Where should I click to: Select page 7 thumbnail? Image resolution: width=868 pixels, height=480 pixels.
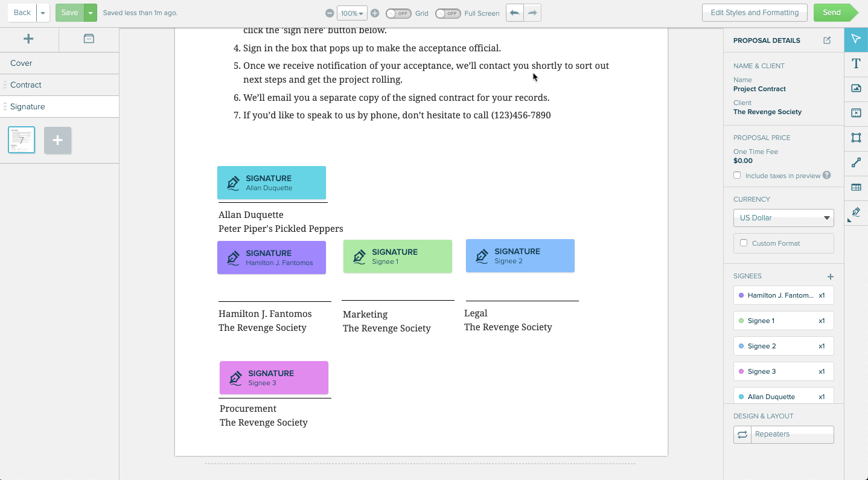21,140
